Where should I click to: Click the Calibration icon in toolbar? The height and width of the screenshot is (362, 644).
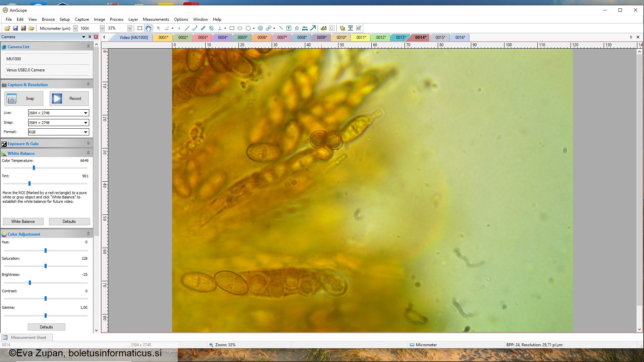324,28
